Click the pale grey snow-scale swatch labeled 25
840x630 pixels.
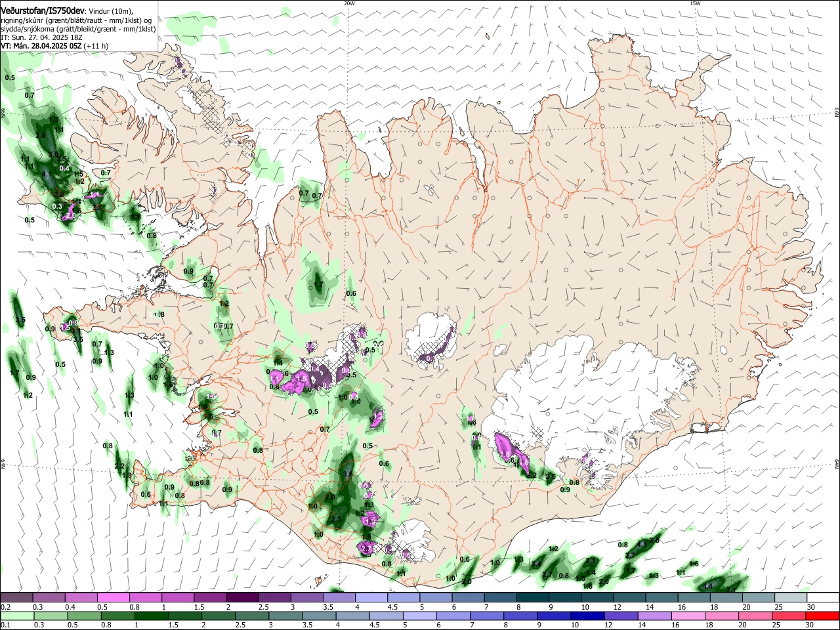791,597
